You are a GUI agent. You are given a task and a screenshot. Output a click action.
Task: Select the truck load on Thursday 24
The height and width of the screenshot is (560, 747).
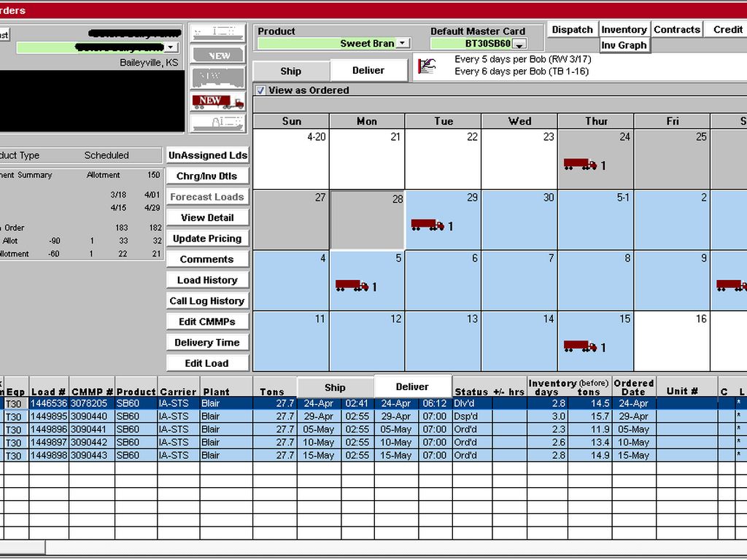(580, 166)
